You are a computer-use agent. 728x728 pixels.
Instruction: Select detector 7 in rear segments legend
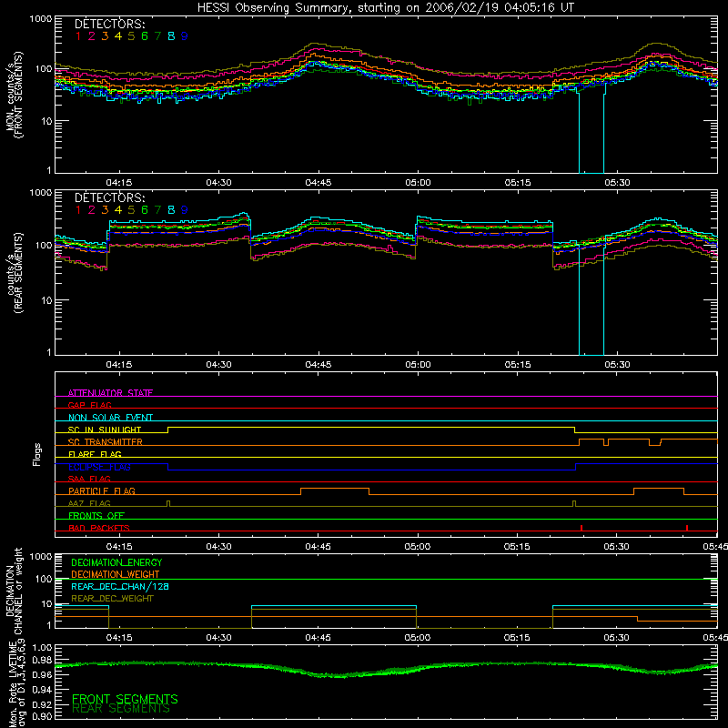[157, 210]
